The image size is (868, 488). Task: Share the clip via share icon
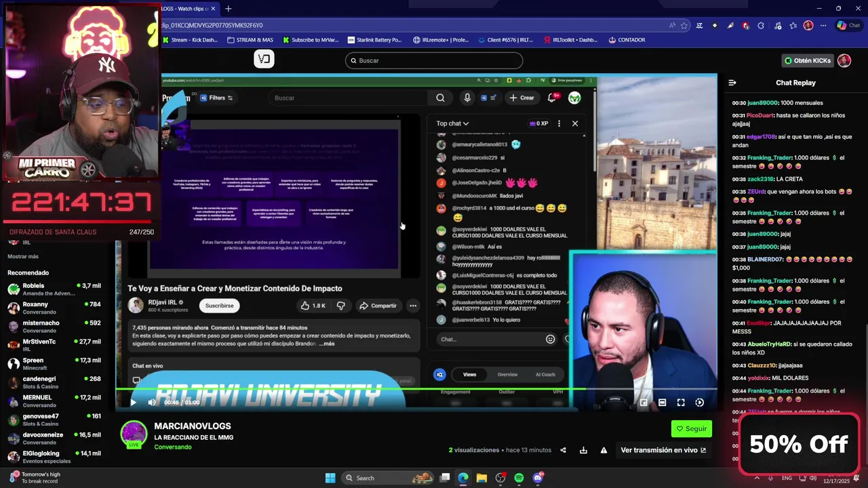563,450
